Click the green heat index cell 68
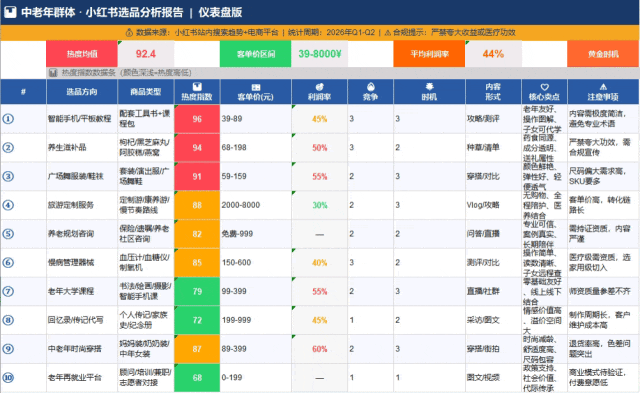Image resolution: width=640 pixels, height=393 pixels. pos(197,377)
